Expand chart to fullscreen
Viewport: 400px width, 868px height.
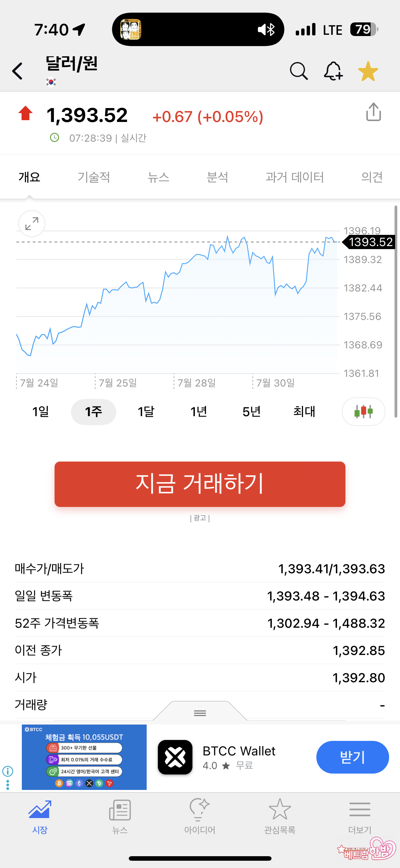pos(32,224)
